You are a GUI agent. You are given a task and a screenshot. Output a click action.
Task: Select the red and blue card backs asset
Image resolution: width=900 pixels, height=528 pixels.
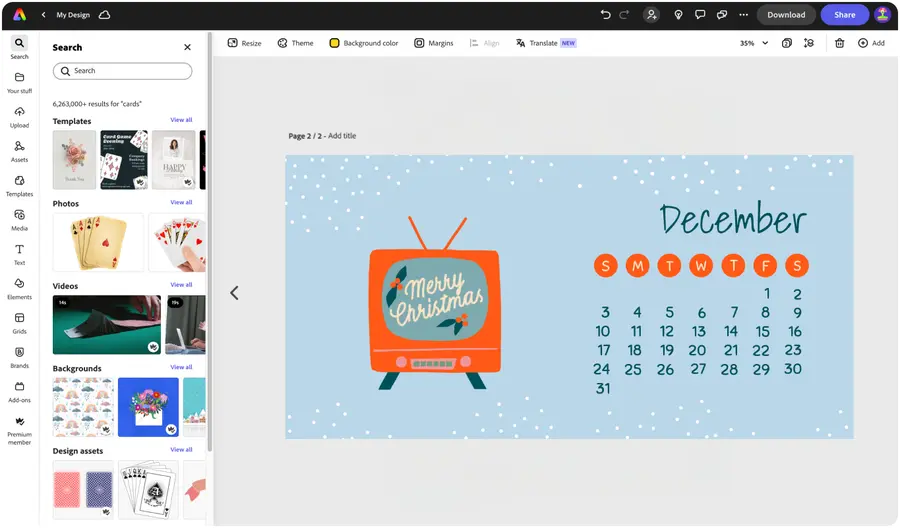(83, 490)
